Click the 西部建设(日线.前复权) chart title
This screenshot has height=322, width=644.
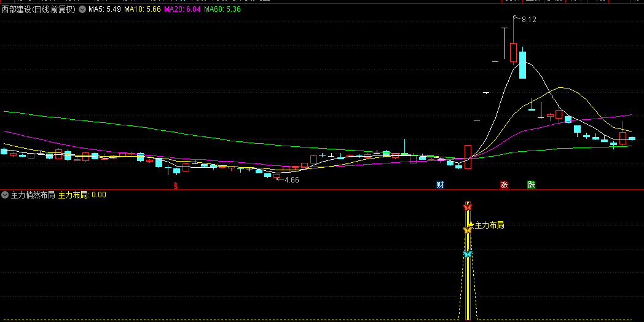pos(39,9)
